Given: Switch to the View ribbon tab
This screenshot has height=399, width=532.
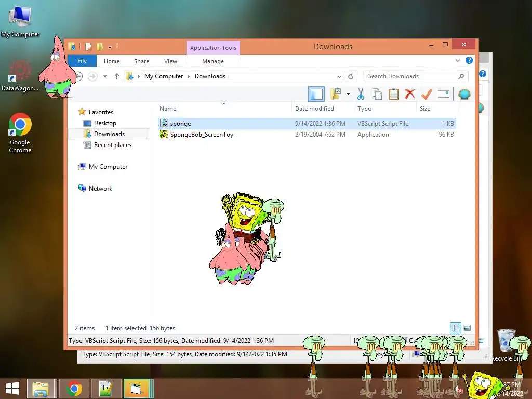Looking at the screenshot, I should 170,61.
